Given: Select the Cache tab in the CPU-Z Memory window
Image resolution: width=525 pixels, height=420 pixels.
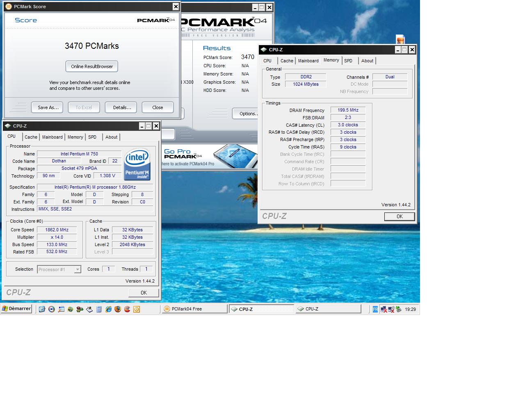Looking at the screenshot, I should coord(287,61).
